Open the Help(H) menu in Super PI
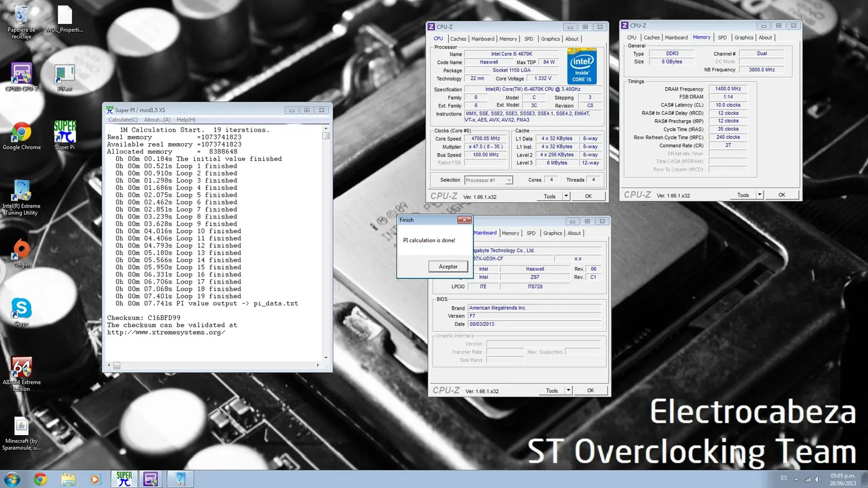This screenshot has height=488, width=868. click(x=186, y=120)
